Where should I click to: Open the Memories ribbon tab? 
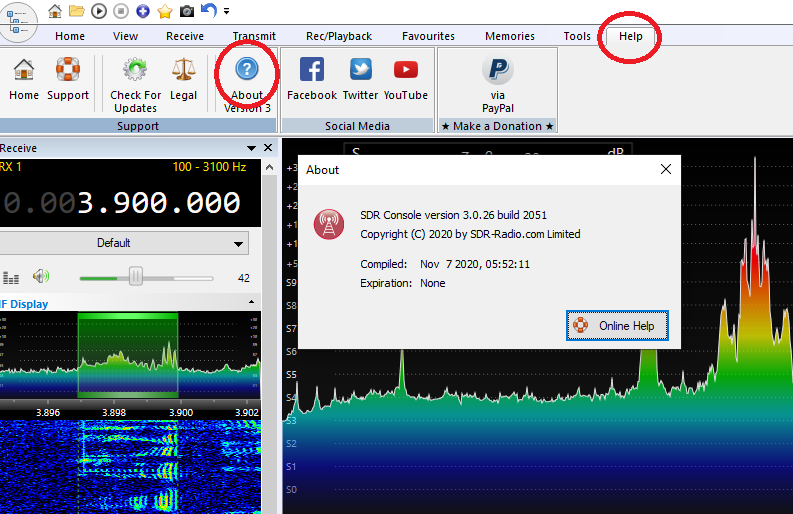coord(510,36)
